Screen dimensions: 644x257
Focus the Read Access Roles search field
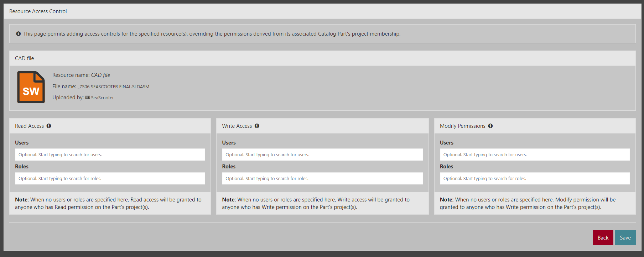coord(110,179)
